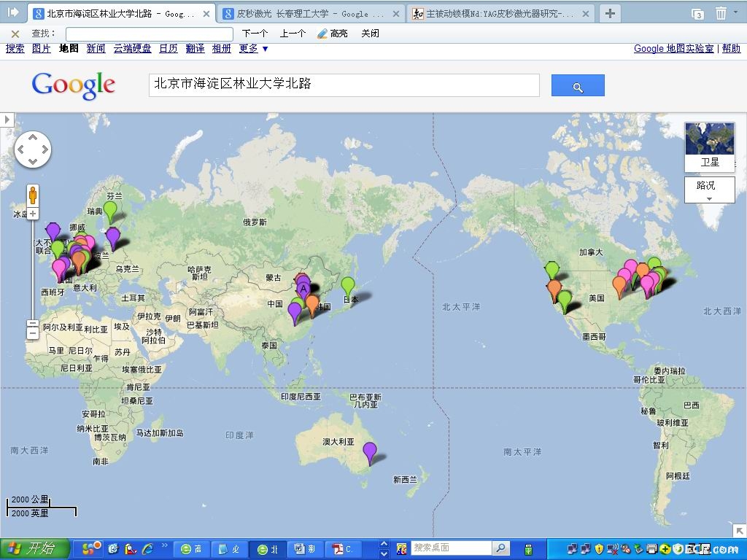Viewport: 747px width, 560px height.
Task: Expand the 更多 dropdown menu
Action: click(253, 49)
